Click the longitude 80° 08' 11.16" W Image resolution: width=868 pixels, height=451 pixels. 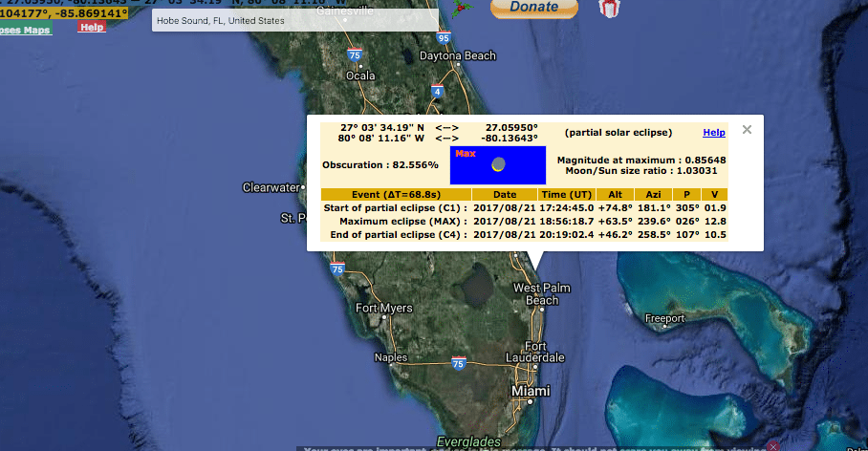click(380, 139)
